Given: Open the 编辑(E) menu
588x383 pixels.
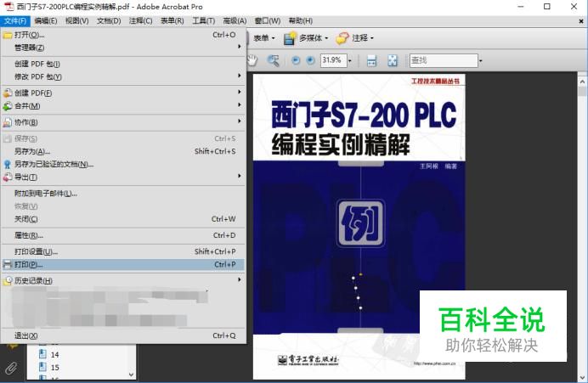Looking at the screenshot, I should 46,21.
